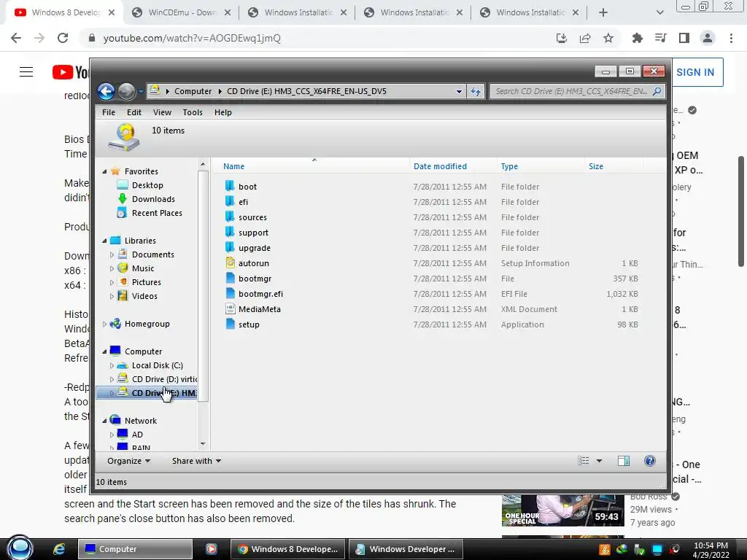The height and width of the screenshot is (560, 747).
Task: Open Chrome extensions puzzle icon
Action: [x=637, y=38]
